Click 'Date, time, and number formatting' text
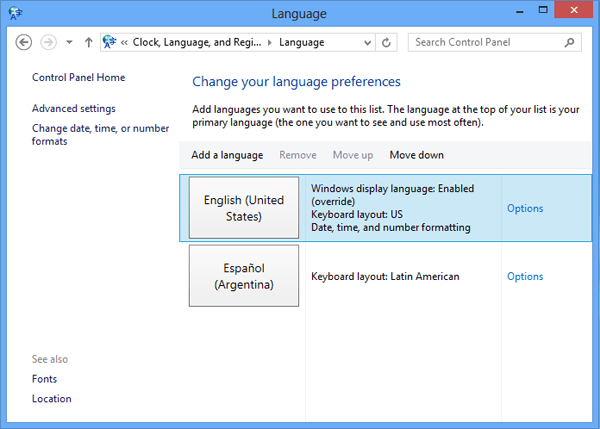The width and height of the screenshot is (600, 429). [391, 227]
